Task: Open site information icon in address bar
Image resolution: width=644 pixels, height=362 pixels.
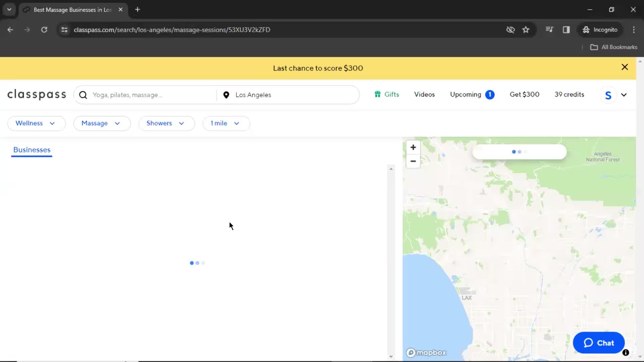Action: tap(64, 30)
